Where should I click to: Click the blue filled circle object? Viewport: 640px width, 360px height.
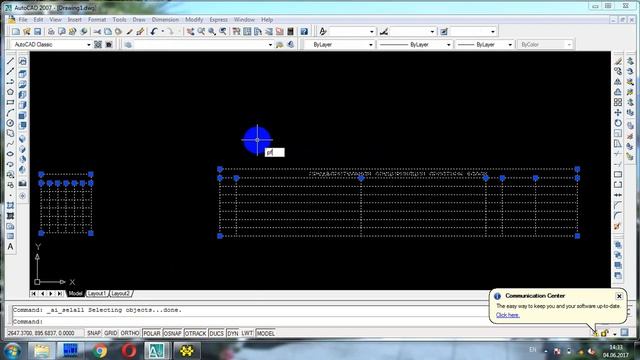pos(257,140)
